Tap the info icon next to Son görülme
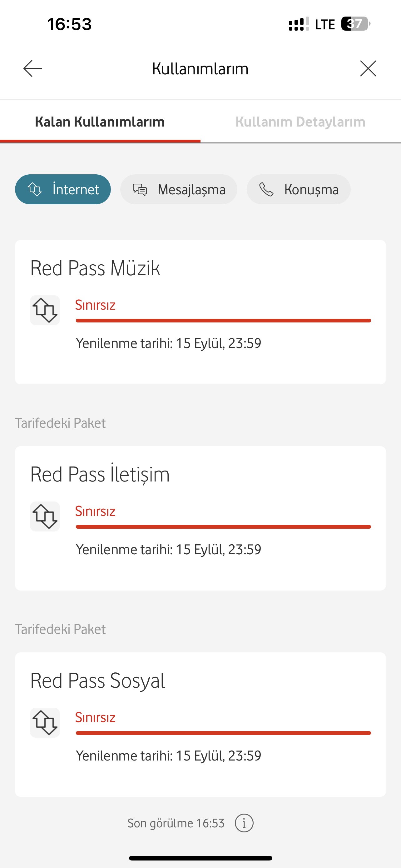This screenshot has width=401, height=868. [244, 823]
